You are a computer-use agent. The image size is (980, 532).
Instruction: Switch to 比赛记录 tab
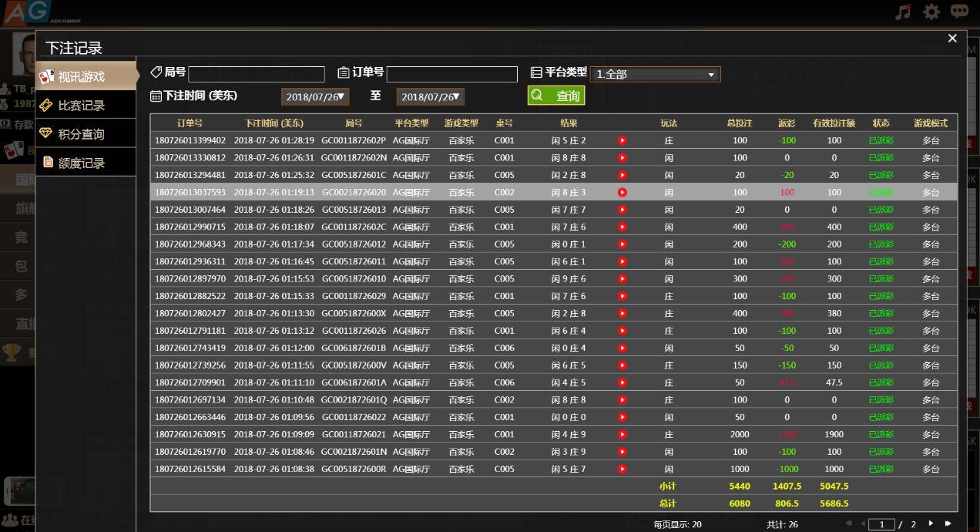coord(81,105)
